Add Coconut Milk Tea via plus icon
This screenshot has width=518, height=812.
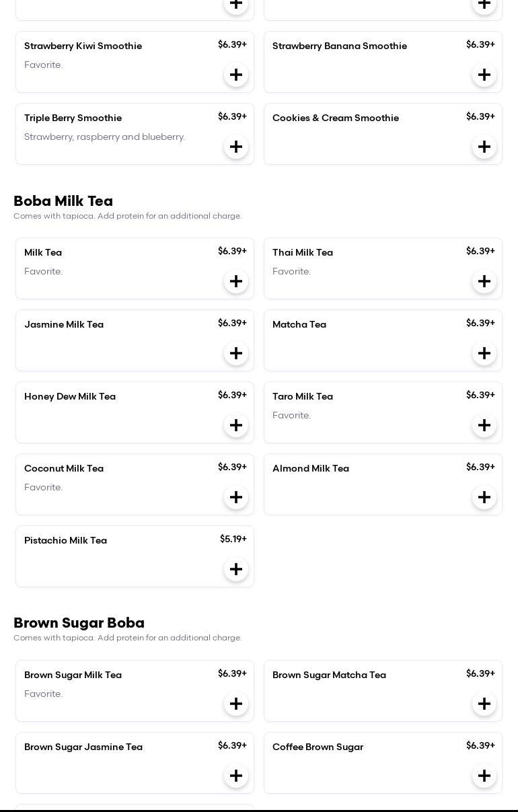point(236,497)
